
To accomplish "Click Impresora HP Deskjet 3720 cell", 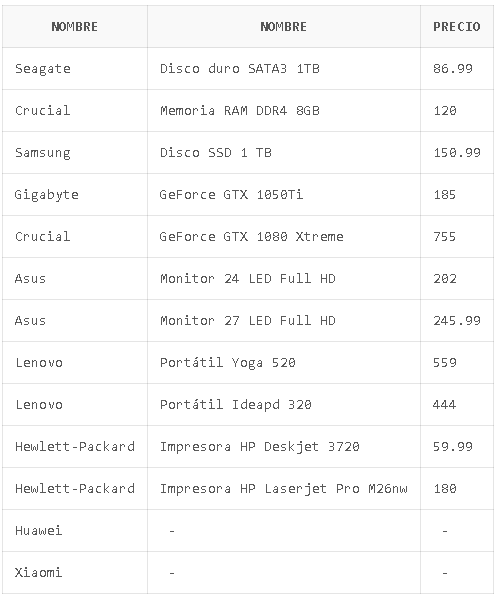I will point(284,447).
